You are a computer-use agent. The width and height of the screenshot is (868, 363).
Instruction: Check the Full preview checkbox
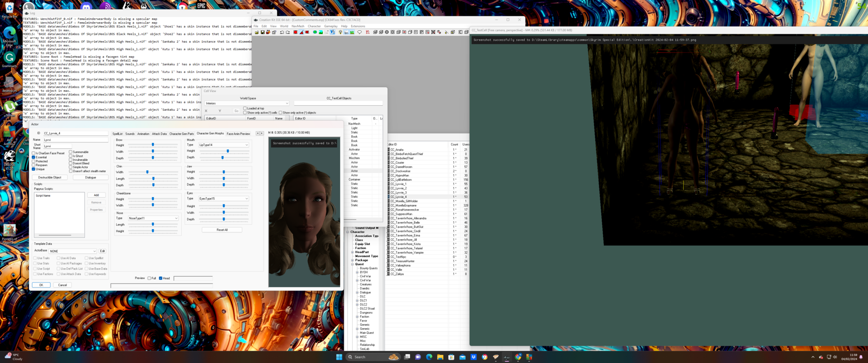click(149, 278)
